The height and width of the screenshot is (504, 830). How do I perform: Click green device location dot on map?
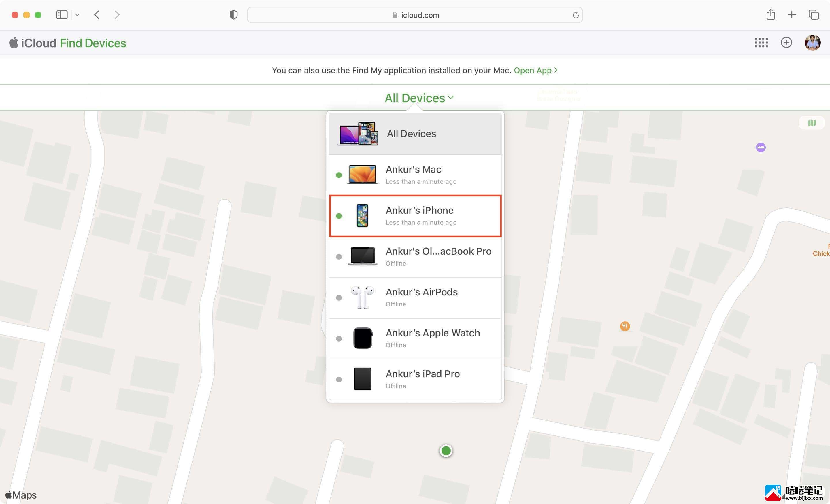click(446, 450)
